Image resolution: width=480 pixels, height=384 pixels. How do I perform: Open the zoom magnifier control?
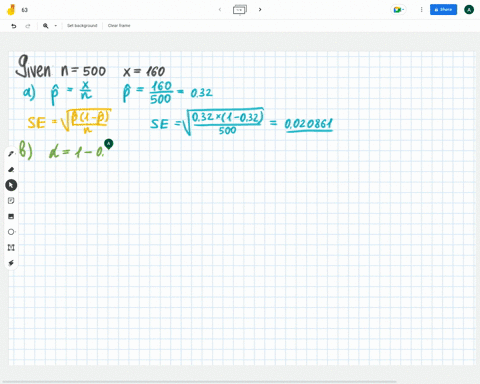point(46,26)
